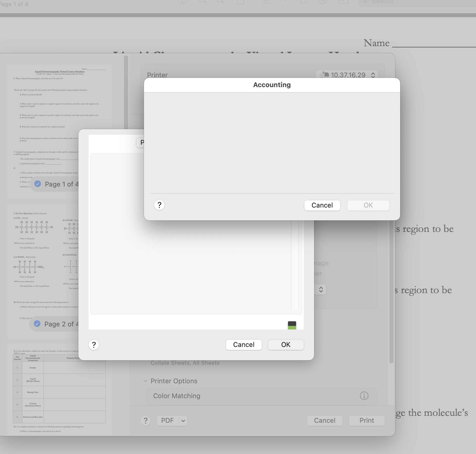
Task: Click the page thumbnail list scrollbar
Action: click(126, 92)
